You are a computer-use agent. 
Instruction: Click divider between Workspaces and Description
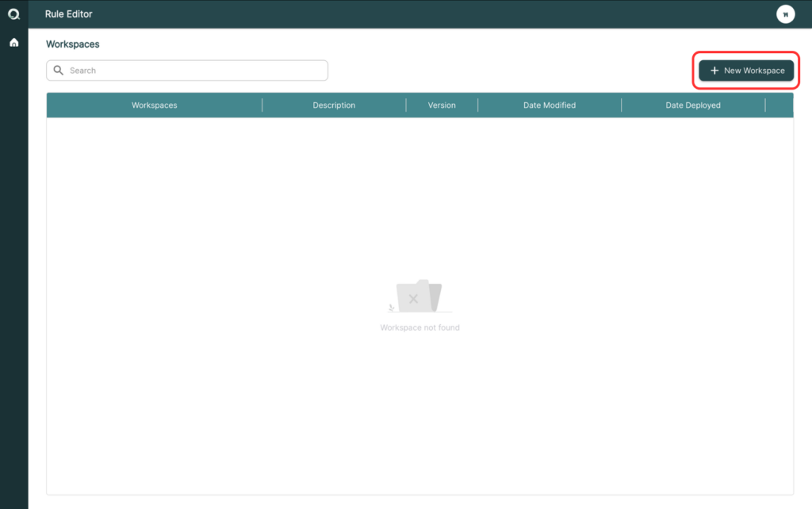(262, 105)
